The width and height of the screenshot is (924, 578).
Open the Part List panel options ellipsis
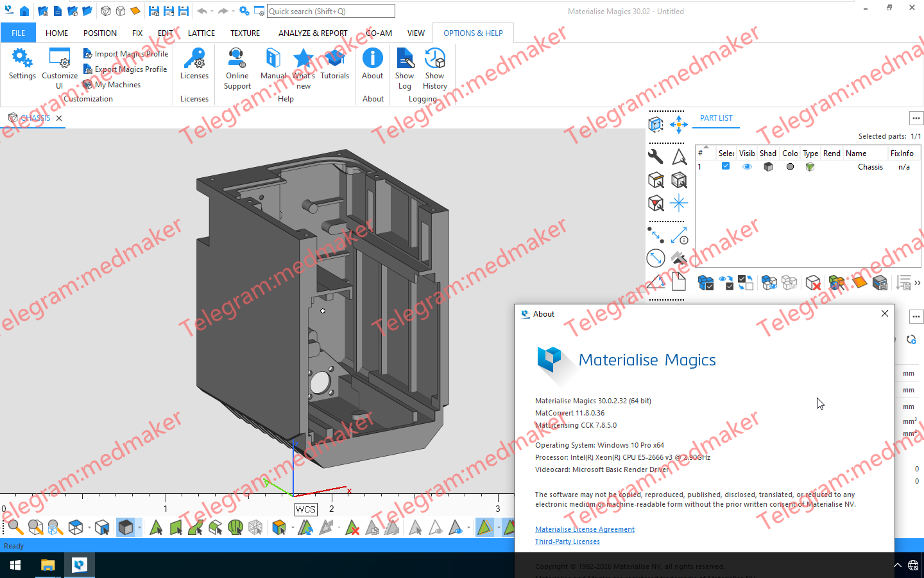click(x=916, y=118)
